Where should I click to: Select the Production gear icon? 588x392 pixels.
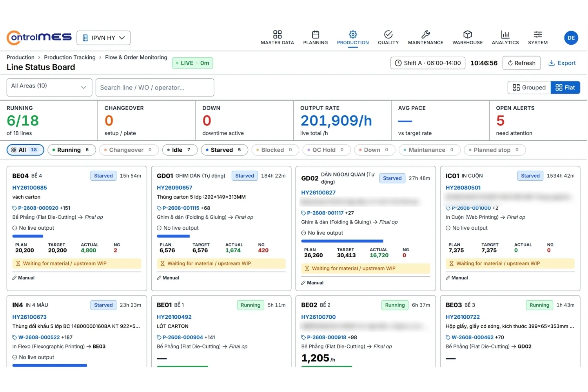pyautogui.click(x=353, y=34)
